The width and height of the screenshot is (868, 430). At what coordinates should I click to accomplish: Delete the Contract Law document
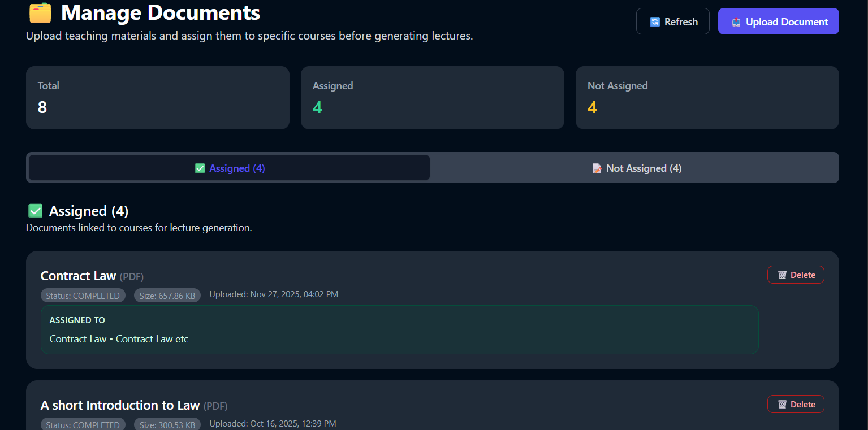click(x=796, y=275)
